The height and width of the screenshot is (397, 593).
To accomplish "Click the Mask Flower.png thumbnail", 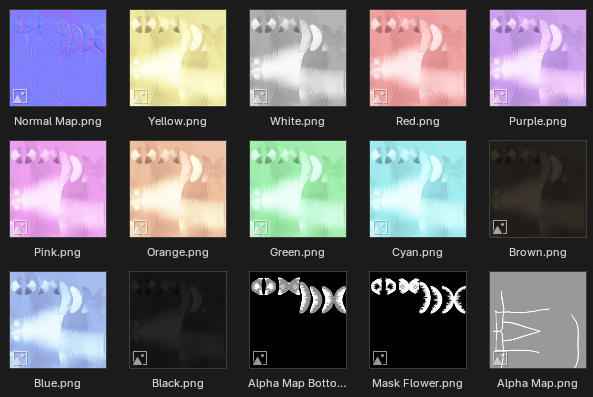I will click(x=418, y=320).
